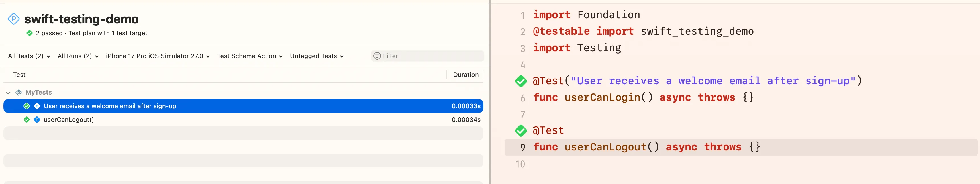This screenshot has width=980, height=184.
Task: Open the Test Scheme Action dropdown
Action: pyautogui.click(x=250, y=56)
